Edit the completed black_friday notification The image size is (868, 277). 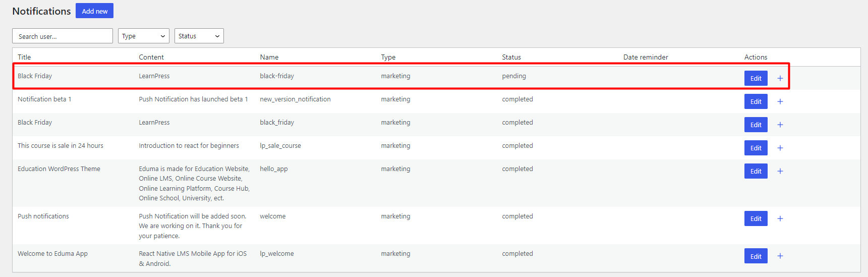(756, 125)
